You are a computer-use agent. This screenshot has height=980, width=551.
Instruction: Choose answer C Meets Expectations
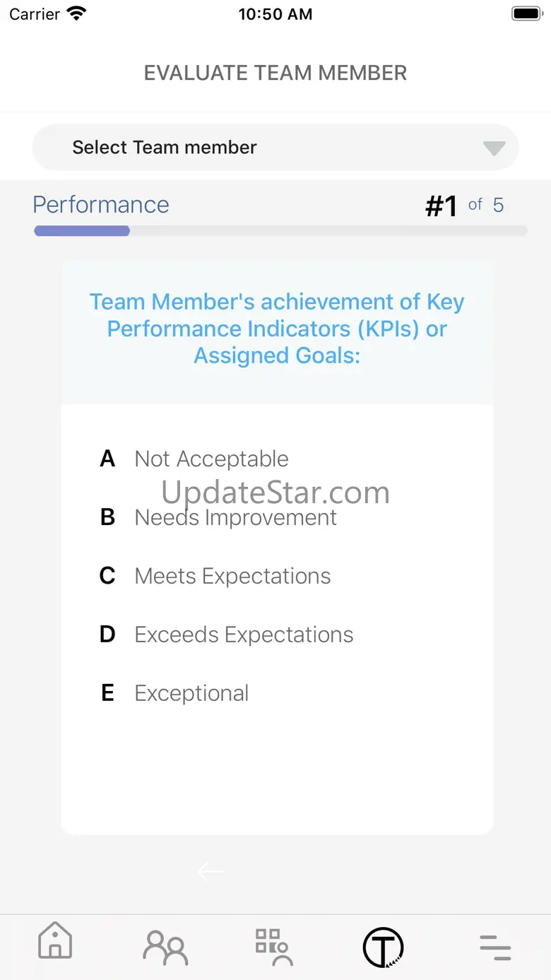[x=215, y=576]
